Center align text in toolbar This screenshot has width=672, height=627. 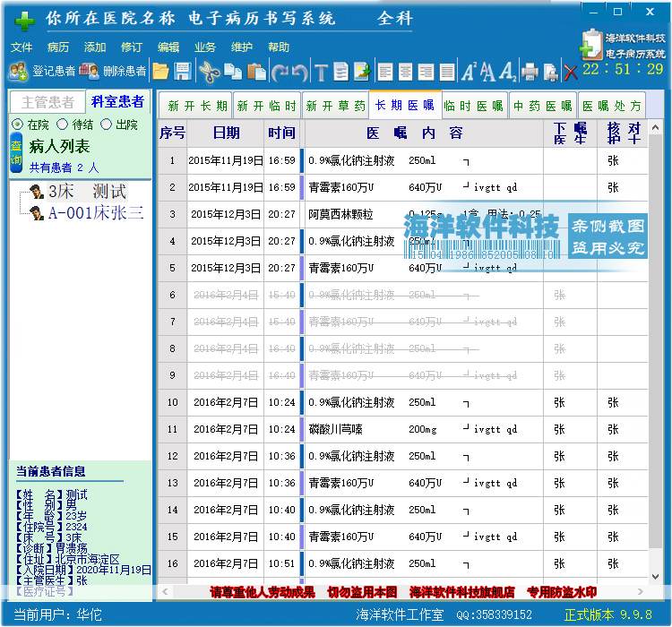405,72
